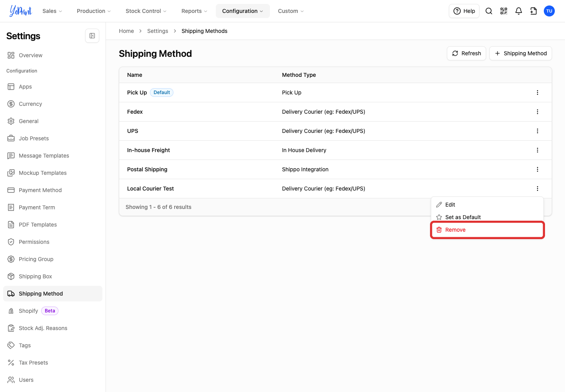Go to Home breadcrumb
Viewport: 565px width, 392px height.
[x=126, y=31]
